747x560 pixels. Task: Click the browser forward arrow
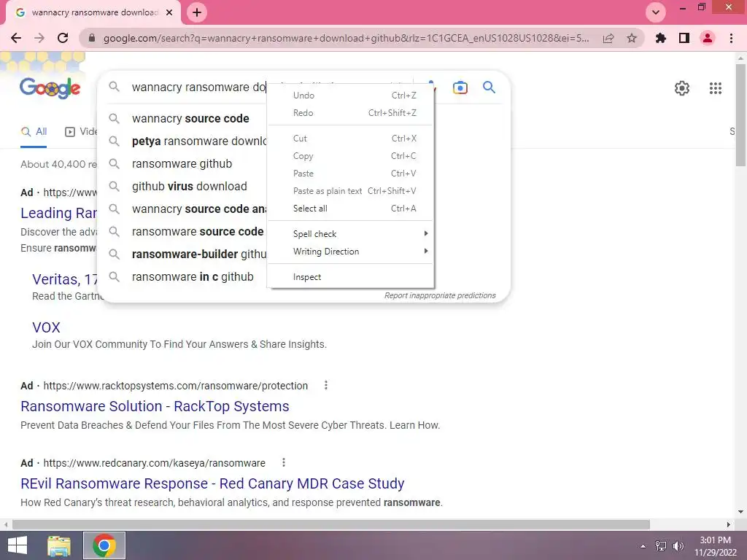39,38
